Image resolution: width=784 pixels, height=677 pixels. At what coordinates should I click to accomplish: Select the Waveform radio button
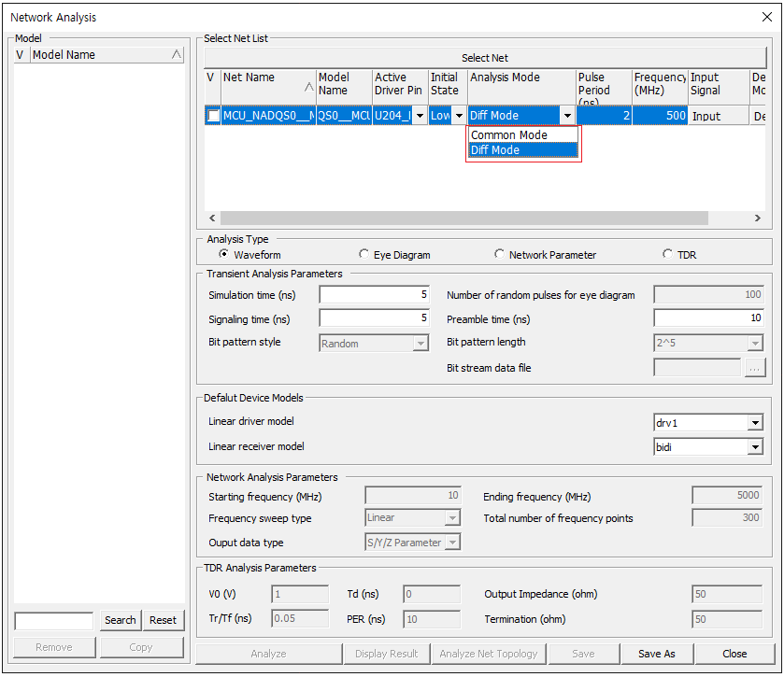[223, 254]
